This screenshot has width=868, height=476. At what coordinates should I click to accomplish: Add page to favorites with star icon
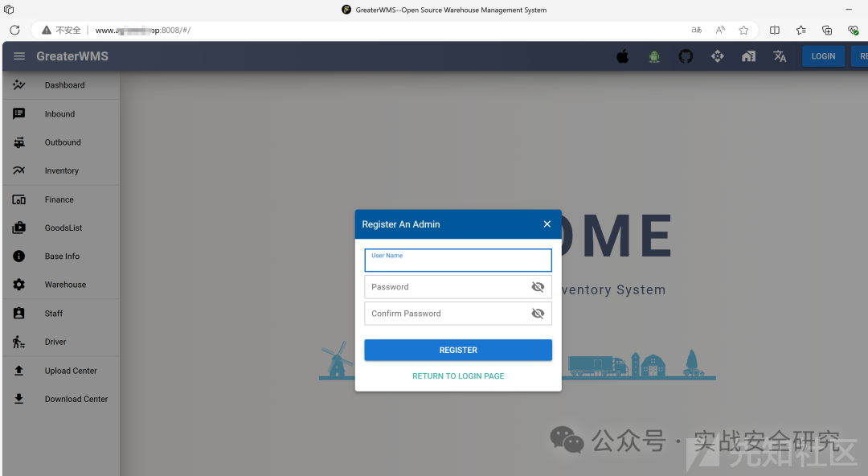click(x=743, y=30)
